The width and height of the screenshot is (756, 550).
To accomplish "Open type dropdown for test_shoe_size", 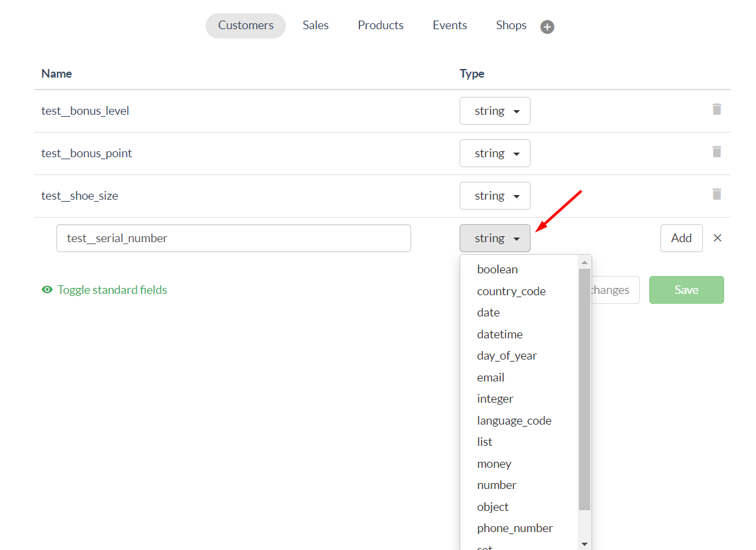I will tap(495, 196).
